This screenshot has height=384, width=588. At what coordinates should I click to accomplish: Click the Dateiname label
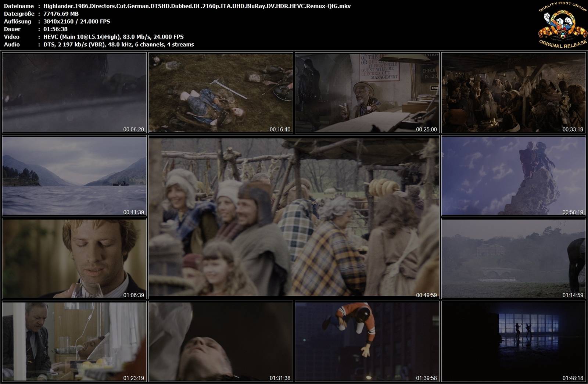18,6
